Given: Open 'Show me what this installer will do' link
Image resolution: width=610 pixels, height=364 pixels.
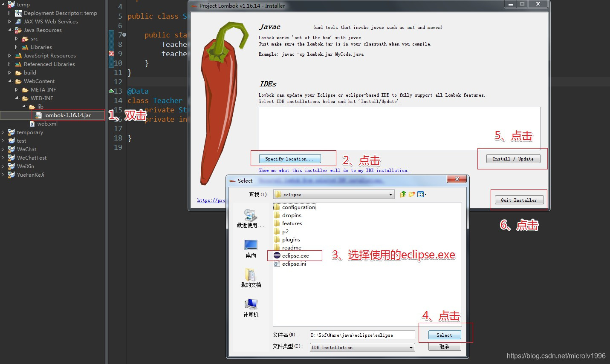Looking at the screenshot, I should [x=334, y=170].
